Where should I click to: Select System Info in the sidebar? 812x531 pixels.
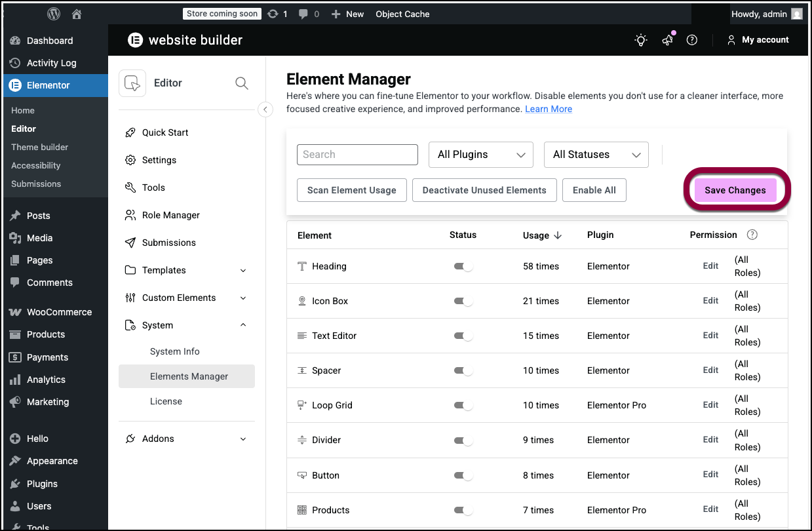click(174, 351)
